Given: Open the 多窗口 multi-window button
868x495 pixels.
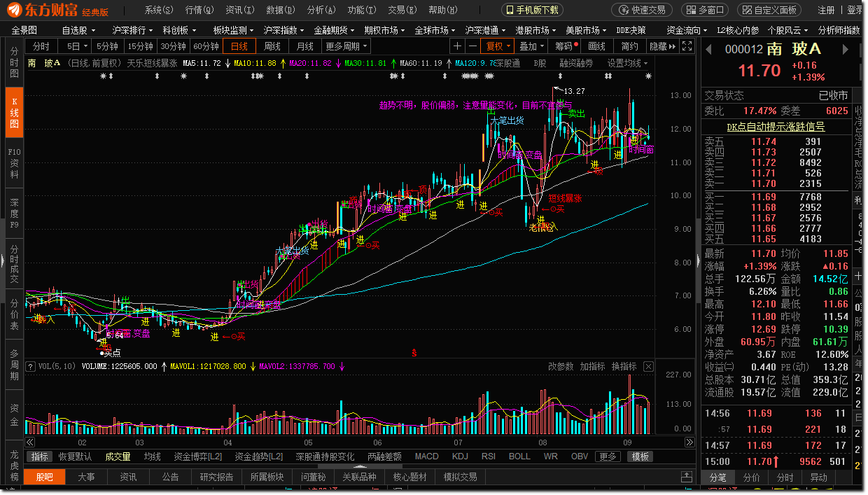Looking at the screenshot, I should 706,10.
